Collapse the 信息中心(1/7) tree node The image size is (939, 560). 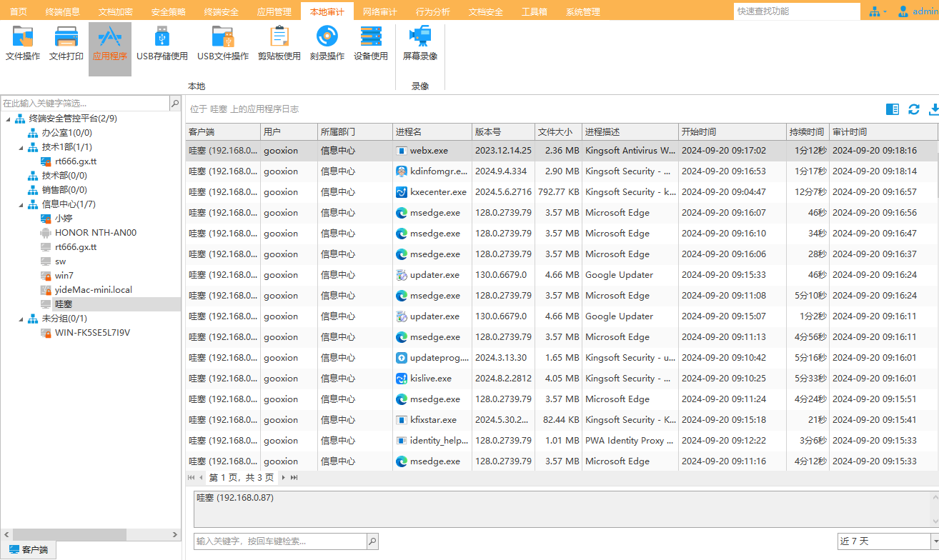pyautogui.click(x=21, y=204)
